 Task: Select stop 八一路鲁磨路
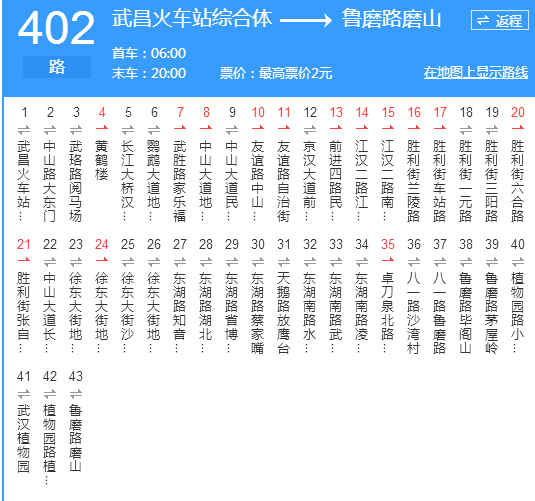440,313
